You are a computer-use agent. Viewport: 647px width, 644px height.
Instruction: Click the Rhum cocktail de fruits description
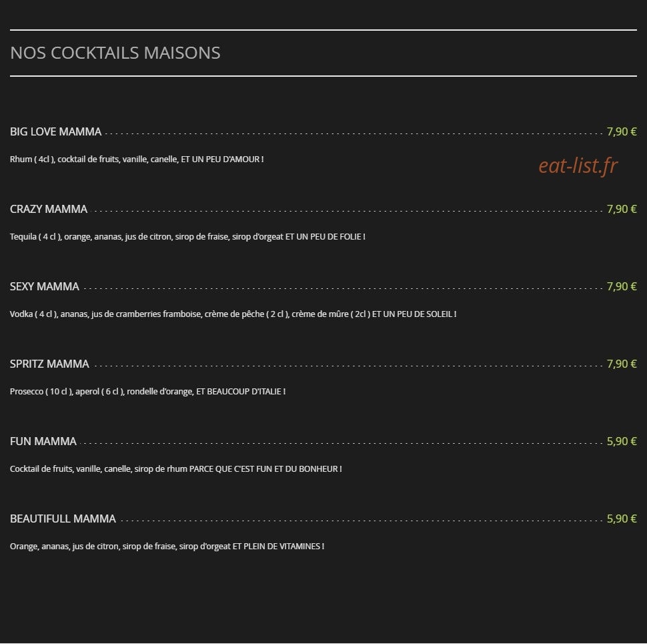point(137,159)
